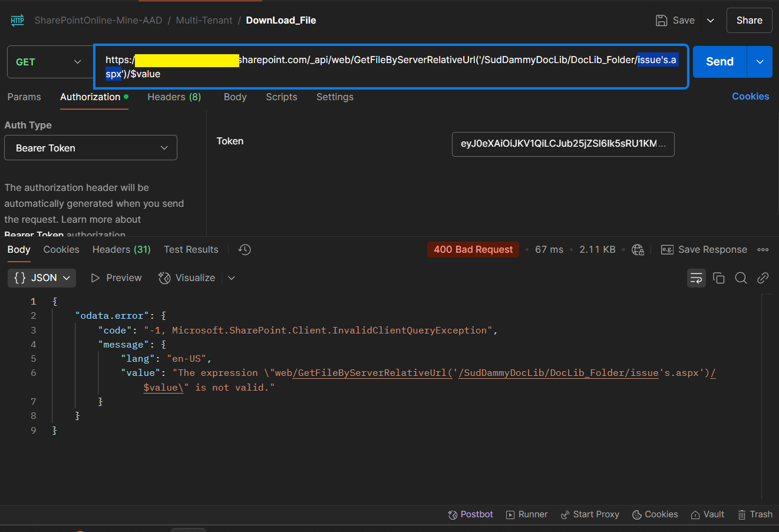This screenshot has height=532, width=779.
Task: Click Start Proxy in status bar
Action: [590, 514]
